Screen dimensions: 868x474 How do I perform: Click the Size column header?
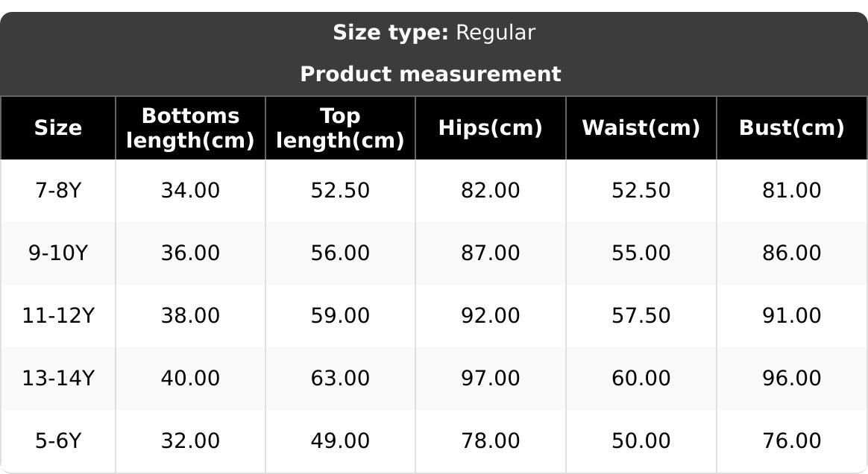58,128
